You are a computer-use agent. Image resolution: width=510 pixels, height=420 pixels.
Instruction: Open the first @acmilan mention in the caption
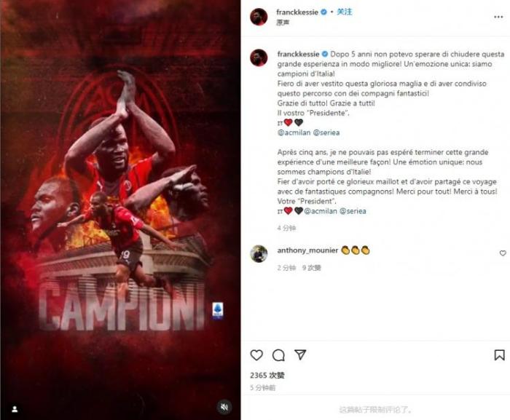tap(294, 132)
